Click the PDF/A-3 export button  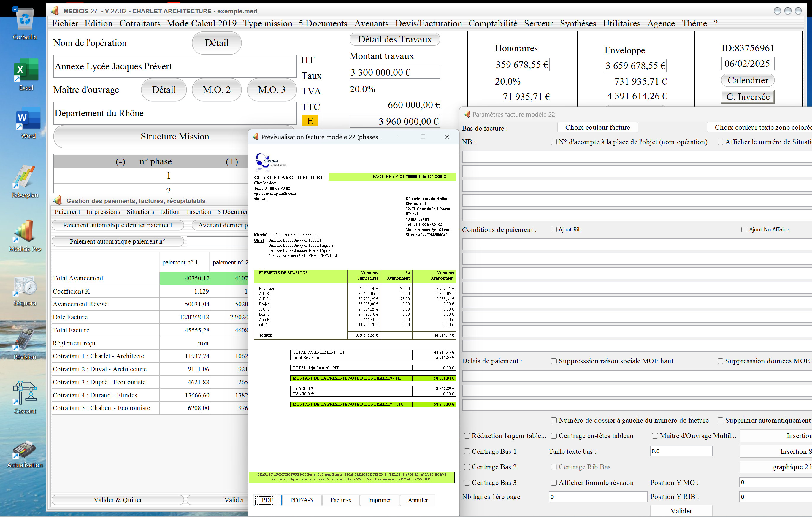point(301,500)
